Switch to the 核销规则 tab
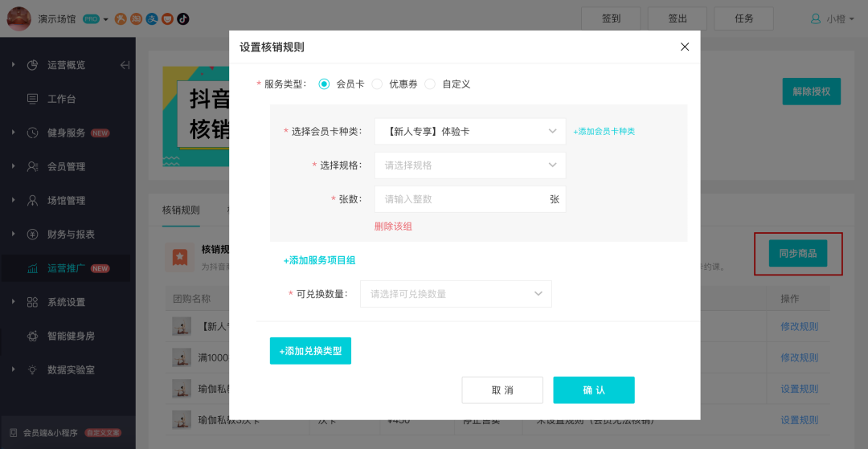Viewport: 868px width, 449px height. coord(181,210)
